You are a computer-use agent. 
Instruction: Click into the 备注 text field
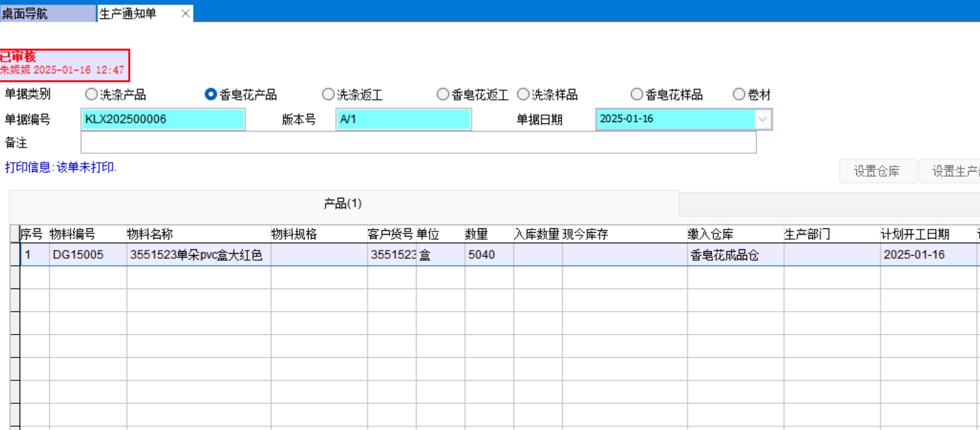click(418, 142)
